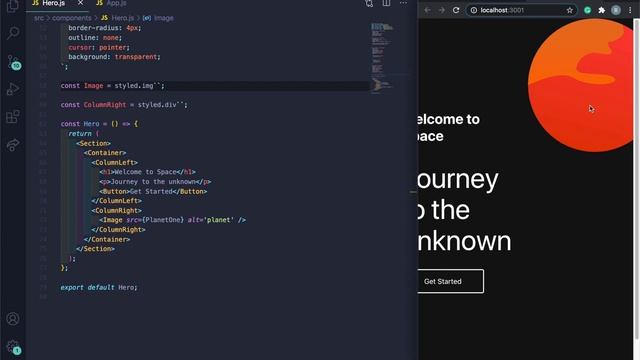Click the closing </ColumnRight> tag line
The image size is (640, 360).
118,230
